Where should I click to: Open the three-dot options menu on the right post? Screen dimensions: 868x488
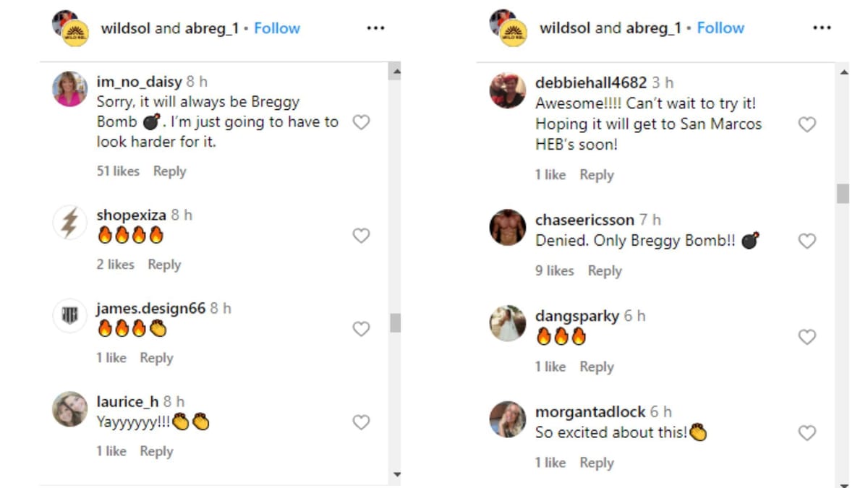click(822, 27)
